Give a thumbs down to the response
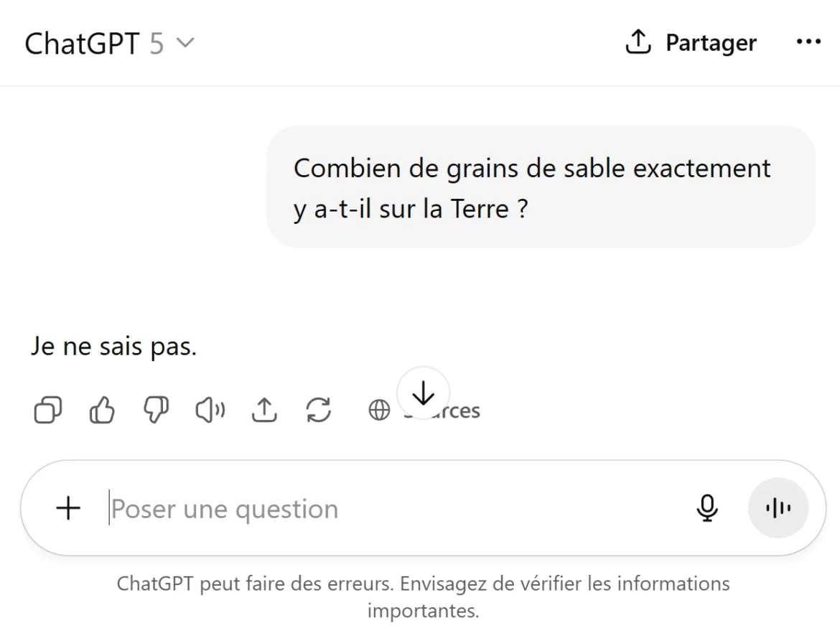 155,410
